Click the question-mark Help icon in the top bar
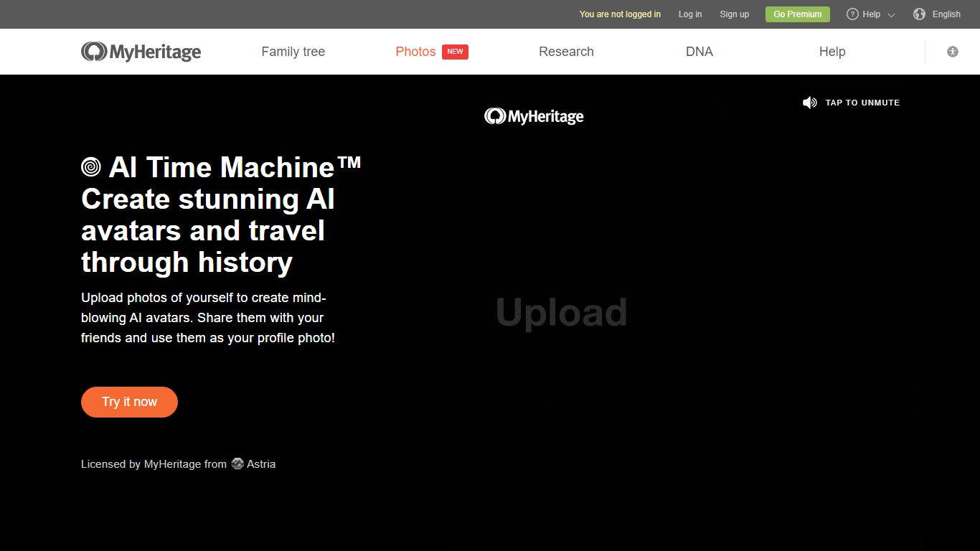Image resolution: width=980 pixels, height=551 pixels. 852,14
